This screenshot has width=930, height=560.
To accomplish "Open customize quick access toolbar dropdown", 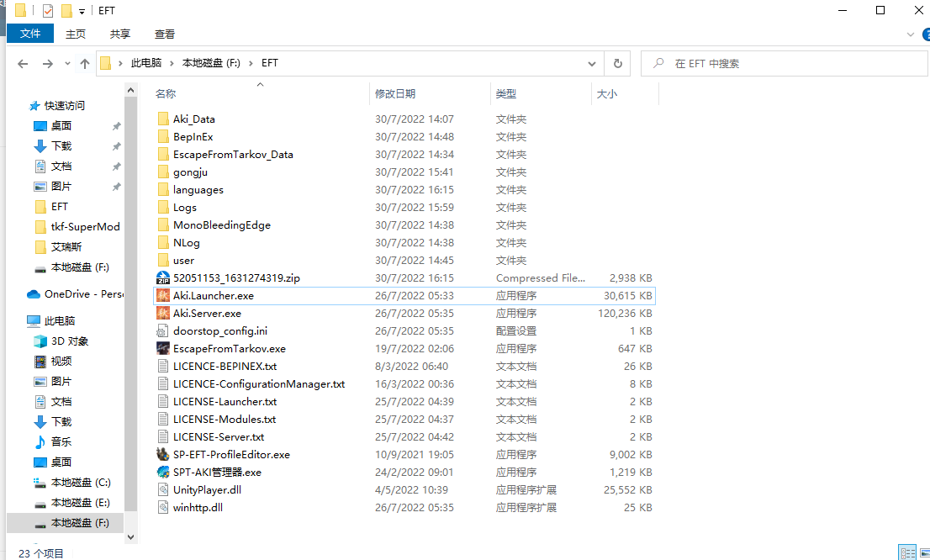I will coord(82,11).
